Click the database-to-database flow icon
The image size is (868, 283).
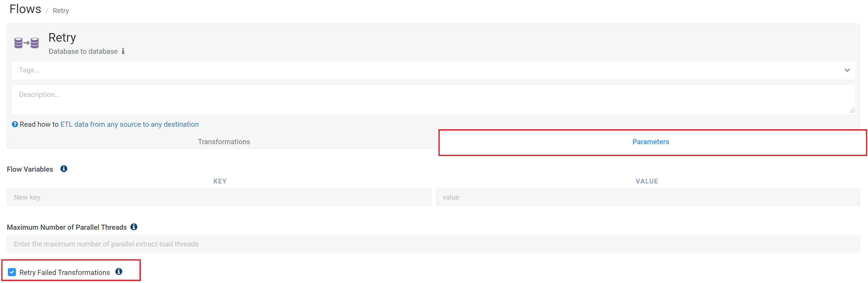pos(26,43)
